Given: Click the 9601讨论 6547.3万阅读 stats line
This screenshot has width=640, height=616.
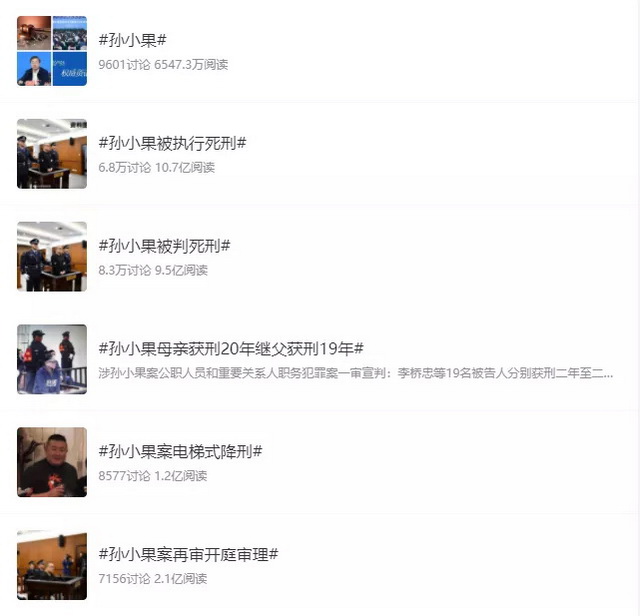Looking at the screenshot, I should 163,64.
